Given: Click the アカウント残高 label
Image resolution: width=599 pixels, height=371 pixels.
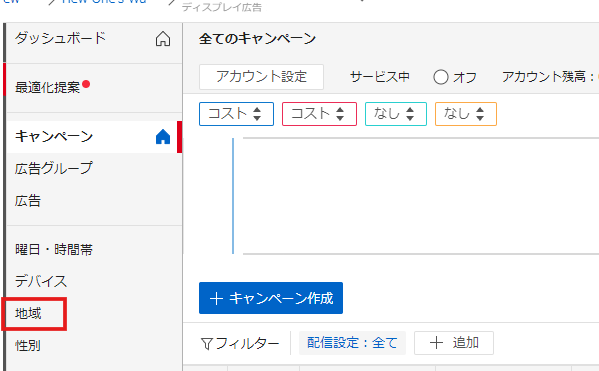Looking at the screenshot, I should point(544,77).
